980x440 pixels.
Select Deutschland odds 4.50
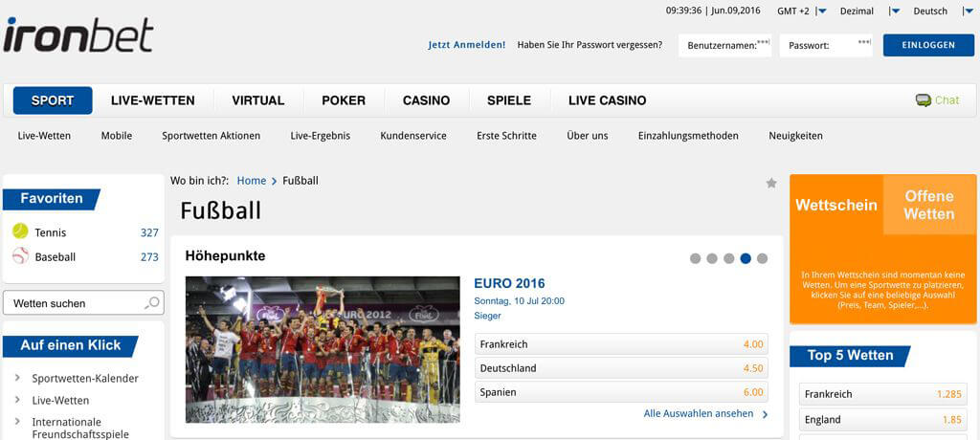tap(621, 368)
